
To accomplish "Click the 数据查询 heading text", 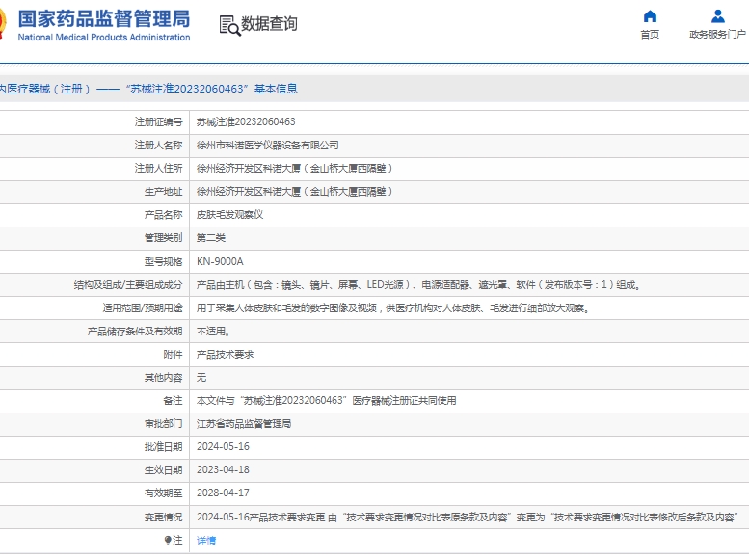I will coord(269,23).
